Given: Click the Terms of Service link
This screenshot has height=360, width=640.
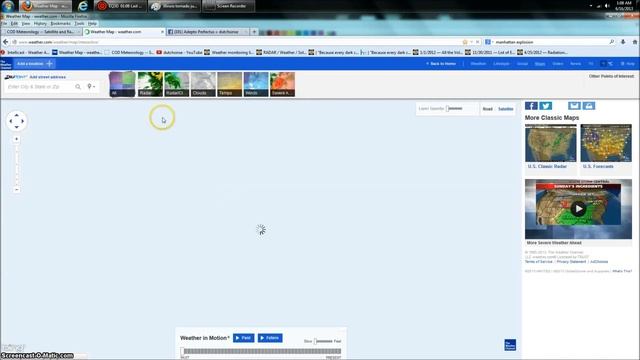Looking at the screenshot, I should (x=538, y=262).
